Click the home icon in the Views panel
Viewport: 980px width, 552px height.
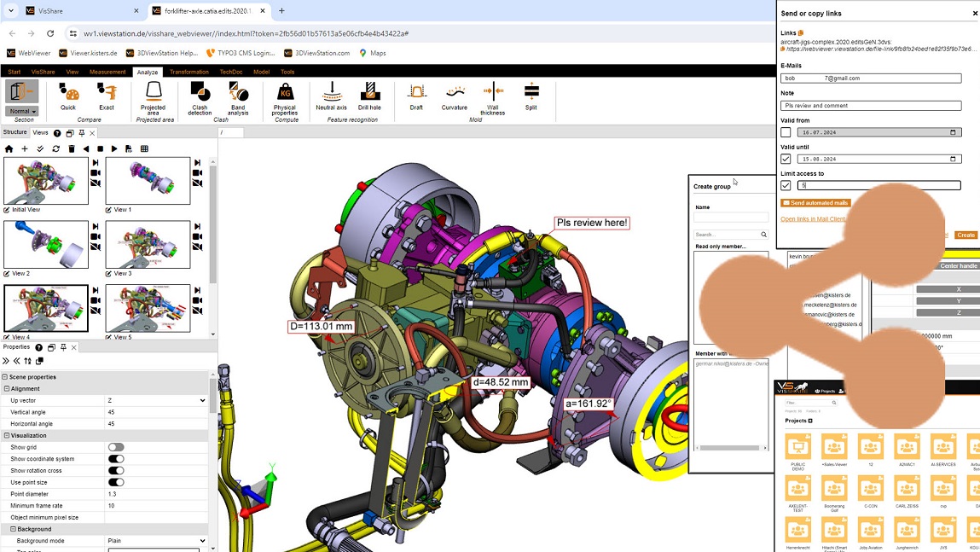point(9,148)
